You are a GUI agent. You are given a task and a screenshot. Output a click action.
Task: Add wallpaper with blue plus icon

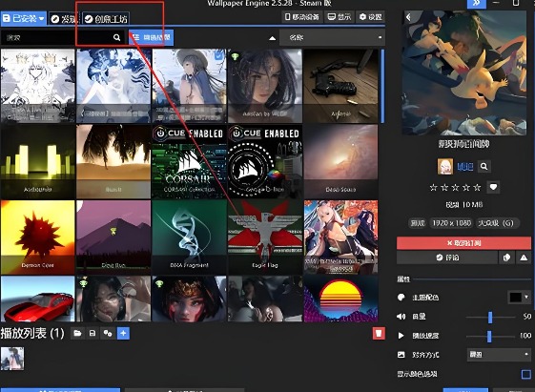(x=123, y=333)
